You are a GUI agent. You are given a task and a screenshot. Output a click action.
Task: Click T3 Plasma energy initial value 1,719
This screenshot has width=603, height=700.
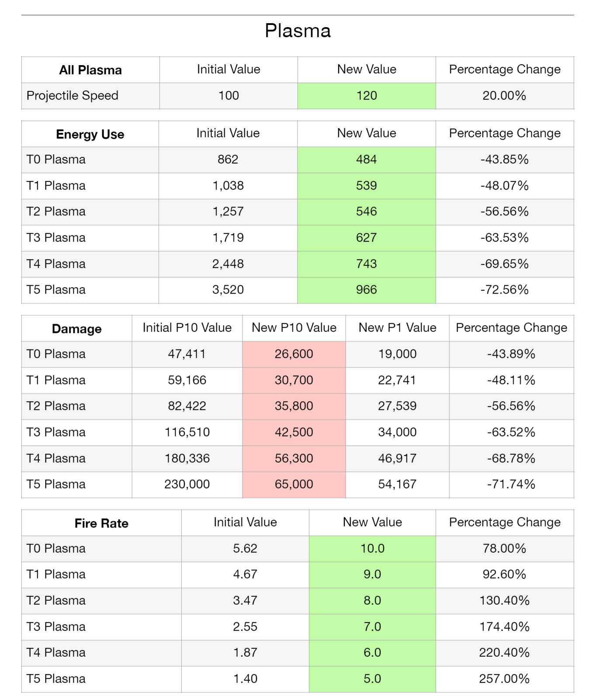pos(228,238)
